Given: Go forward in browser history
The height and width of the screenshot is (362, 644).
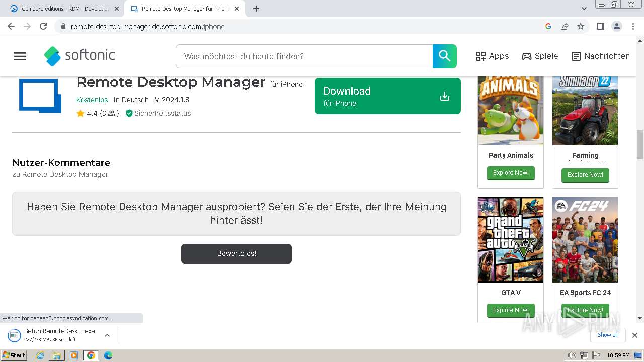Looking at the screenshot, I should click(x=27, y=26).
